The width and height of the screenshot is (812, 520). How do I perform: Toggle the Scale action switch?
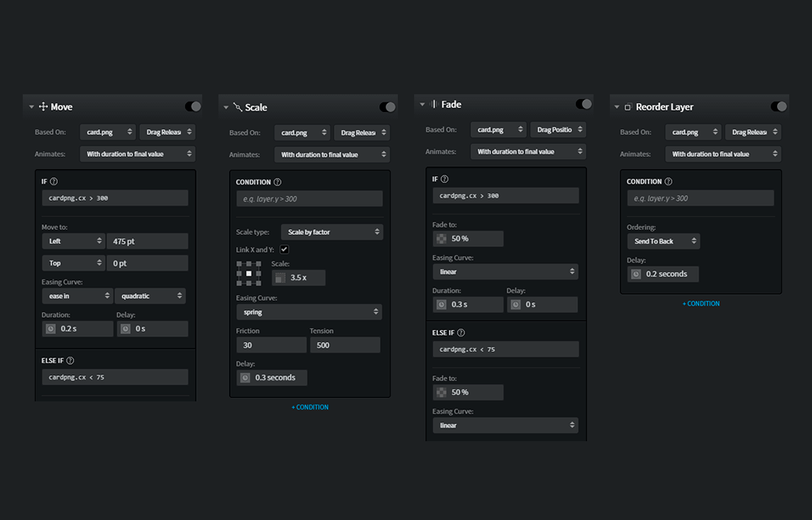tap(387, 106)
